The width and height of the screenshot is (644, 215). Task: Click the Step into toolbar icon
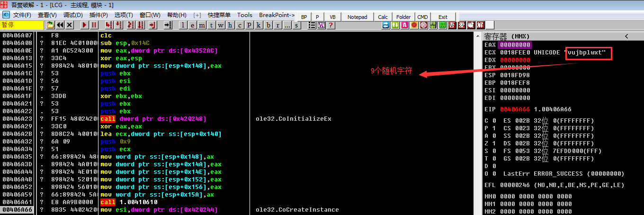pyautogui.click(x=109, y=25)
